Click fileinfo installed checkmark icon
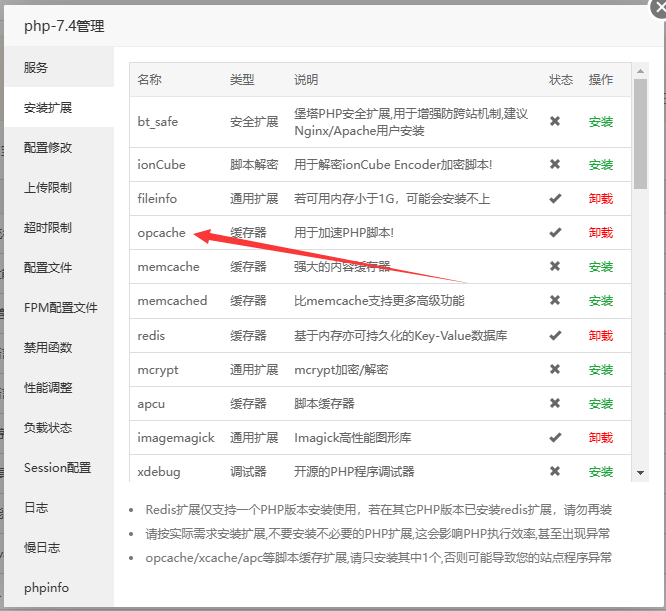666x611 pixels. (x=555, y=198)
